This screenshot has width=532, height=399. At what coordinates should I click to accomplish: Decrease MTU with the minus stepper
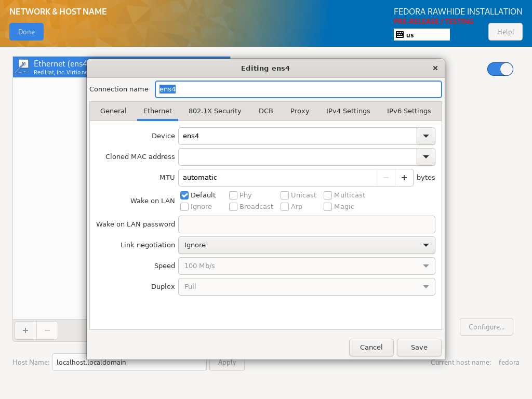tap(386, 178)
